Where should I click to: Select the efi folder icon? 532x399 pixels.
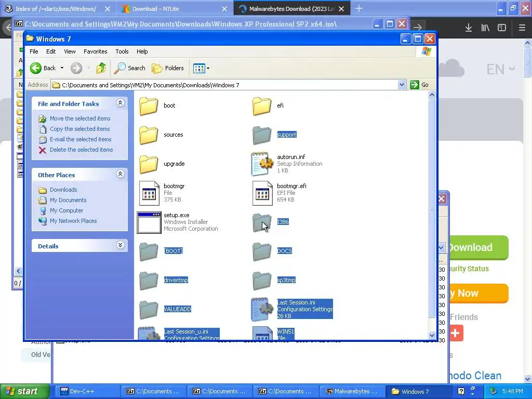[x=262, y=106]
